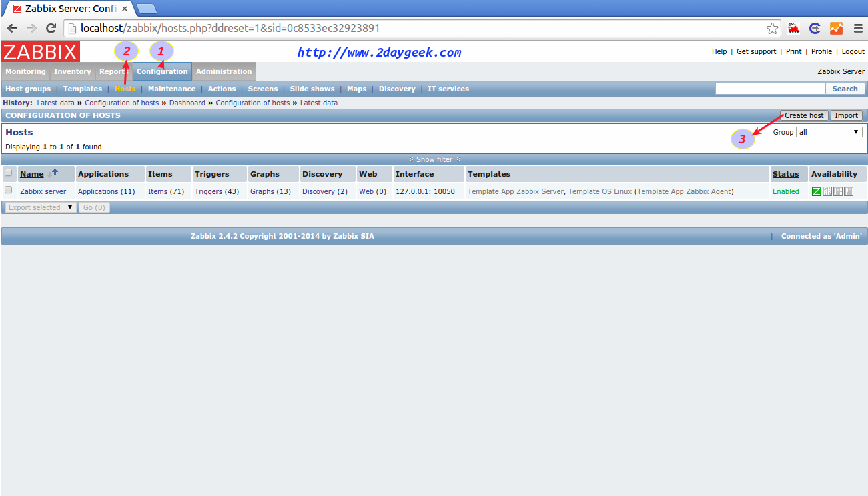Viewport: 868px width, 496px height.
Task: Go to Hosts submenu
Action: (x=125, y=89)
